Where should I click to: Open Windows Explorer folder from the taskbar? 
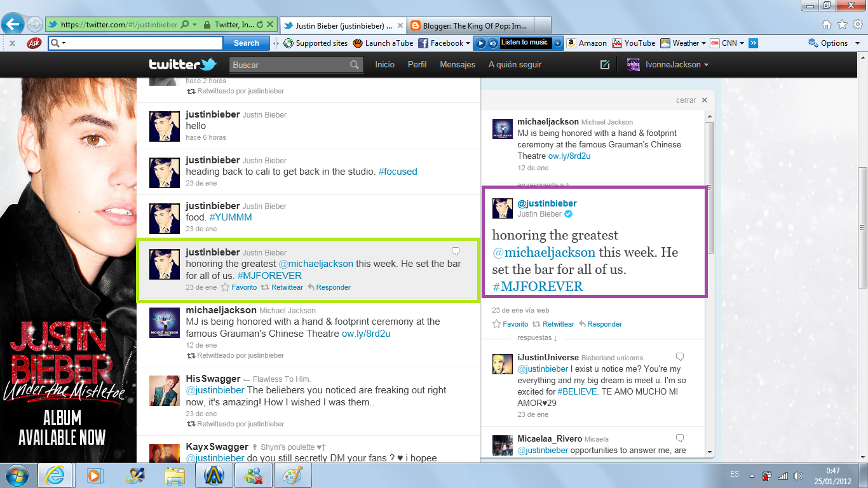pyautogui.click(x=174, y=475)
